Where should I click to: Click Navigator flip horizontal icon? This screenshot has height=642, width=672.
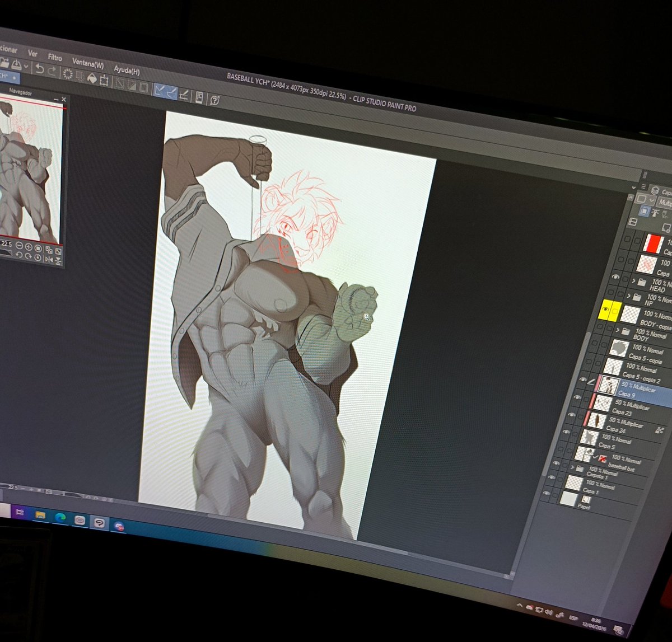49,259
